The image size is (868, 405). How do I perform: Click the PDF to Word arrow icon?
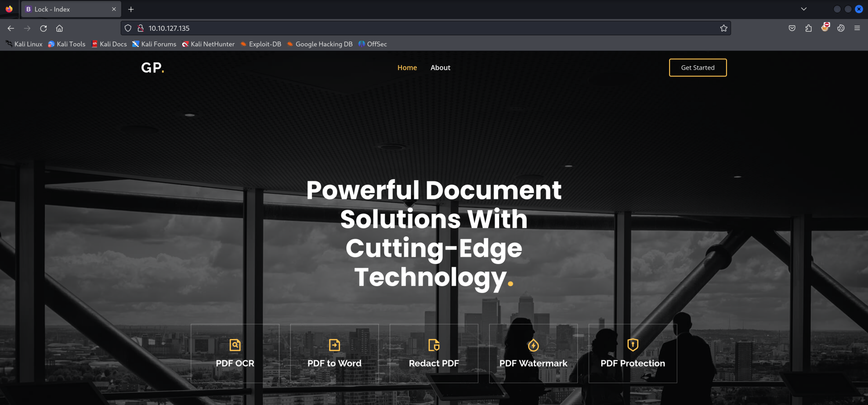pyautogui.click(x=334, y=345)
